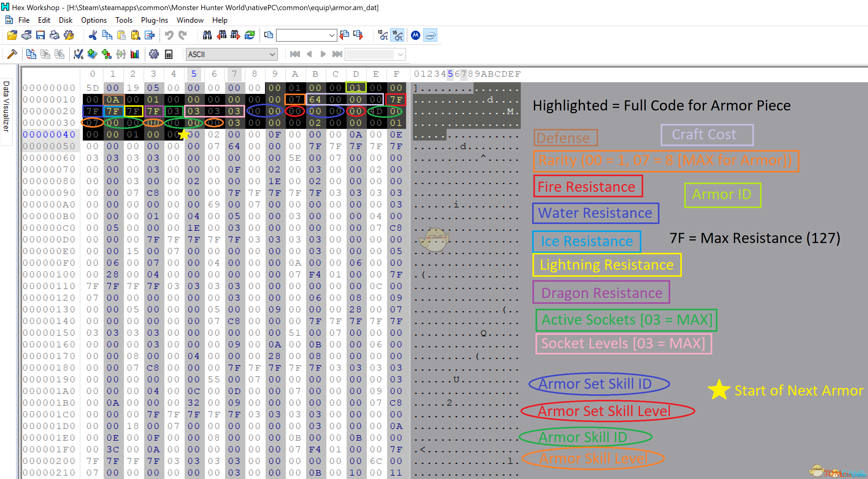868x479 pixels.
Task: Click the Paste Special starred clipboard icon
Action: (136, 35)
